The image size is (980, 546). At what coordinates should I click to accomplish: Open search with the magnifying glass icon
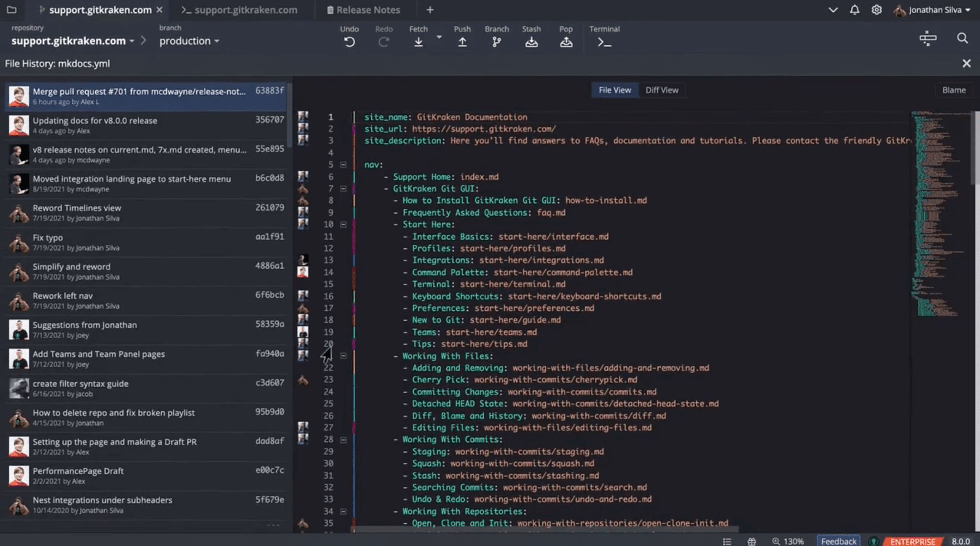pyautogui.click(x=962, y=38)
